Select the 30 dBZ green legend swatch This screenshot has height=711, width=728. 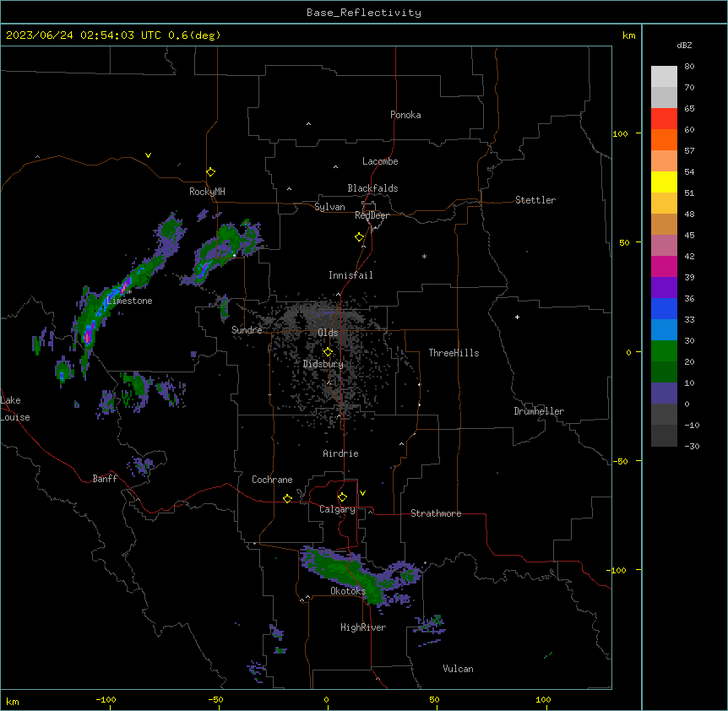(664, 351)
